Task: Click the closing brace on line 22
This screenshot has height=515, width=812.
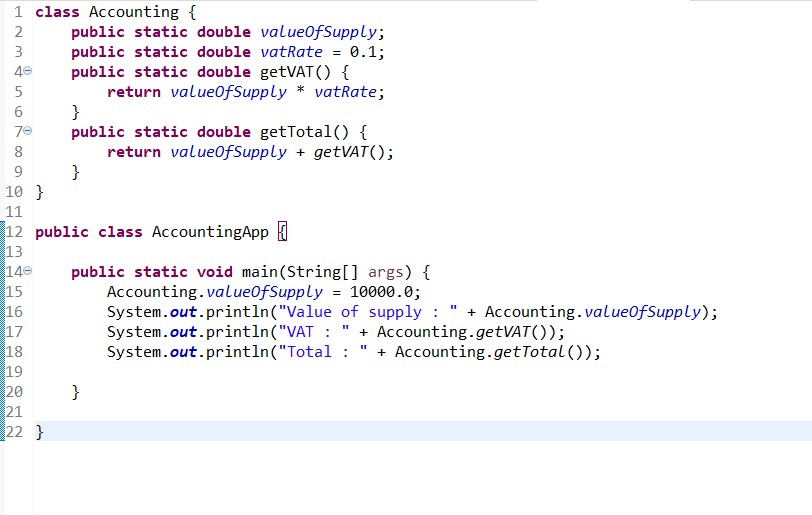Action: (x=39, y=432)
